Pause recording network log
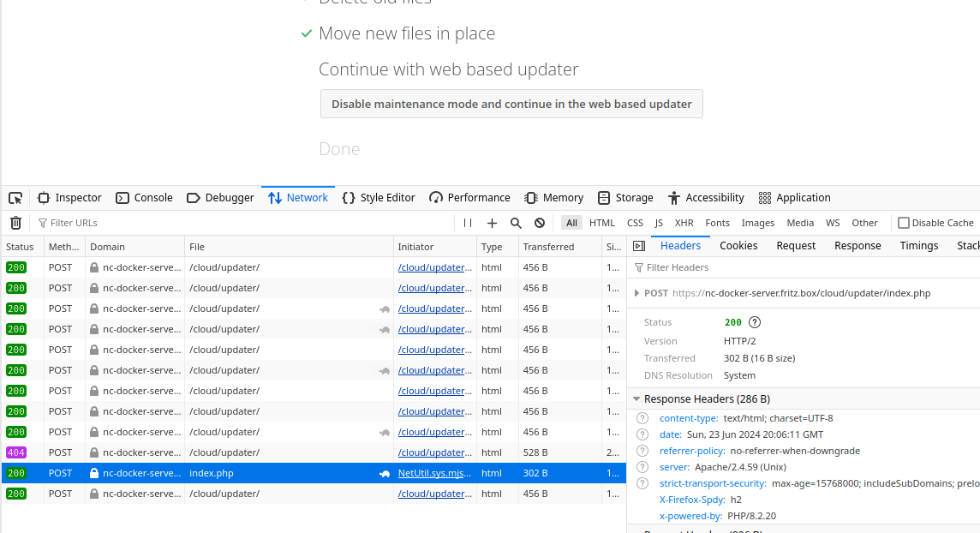Viewport: 980px width, 533px height. point(468,223)
